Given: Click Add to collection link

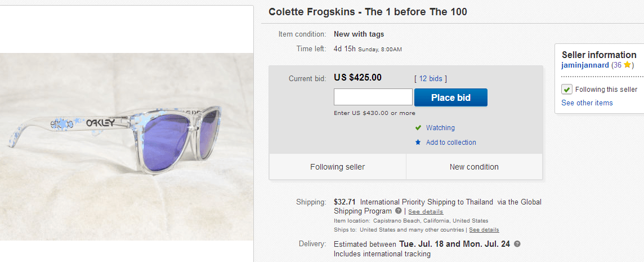Looking at the screenshot, I should point(451,143).
